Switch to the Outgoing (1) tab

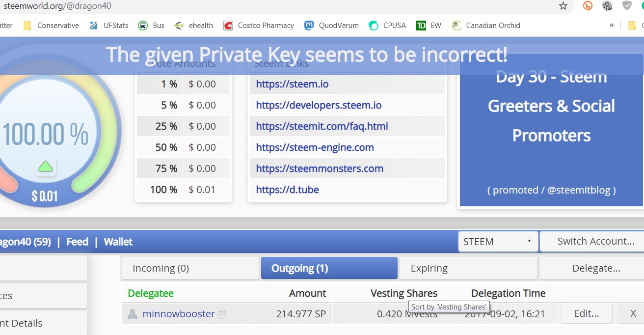329,268
